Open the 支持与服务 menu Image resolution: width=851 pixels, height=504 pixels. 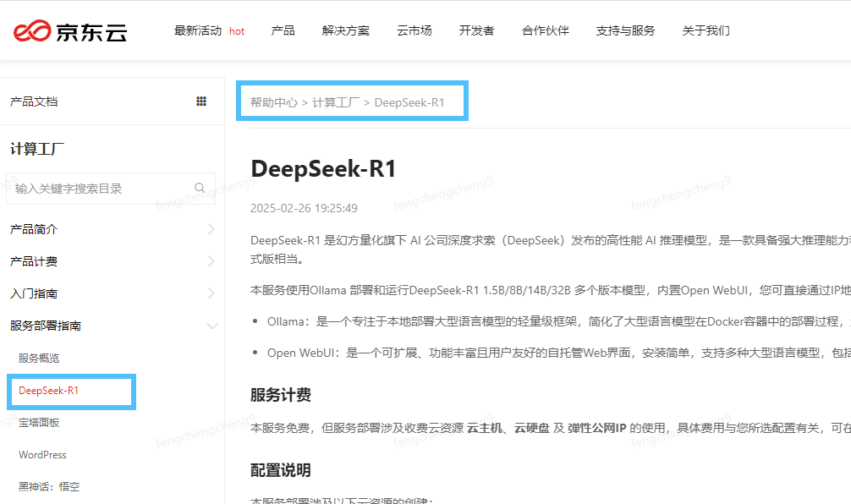tap(625, 31)
